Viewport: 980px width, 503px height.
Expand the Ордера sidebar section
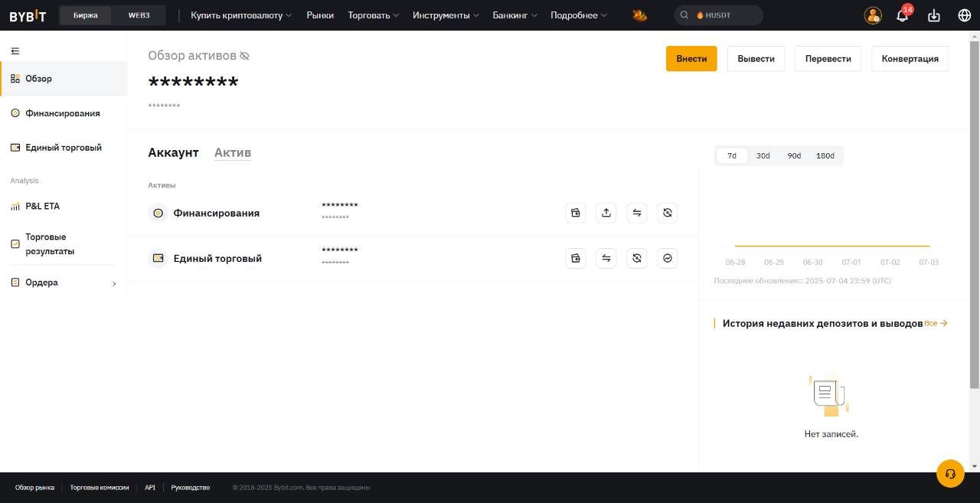point(64,283)
